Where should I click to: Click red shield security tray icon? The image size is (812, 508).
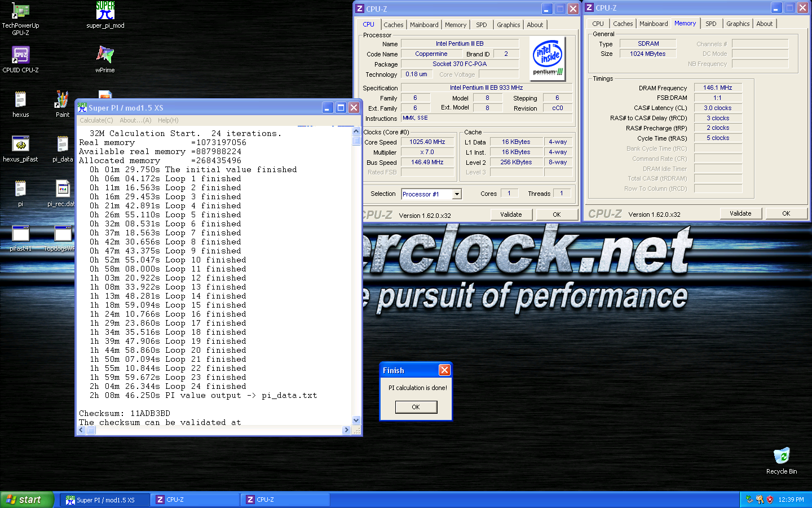(x=770, y=500)
